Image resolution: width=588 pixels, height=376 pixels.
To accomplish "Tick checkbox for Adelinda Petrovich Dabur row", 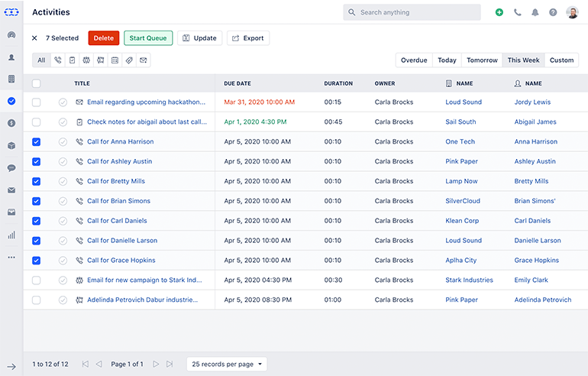I will coord(36,300).
